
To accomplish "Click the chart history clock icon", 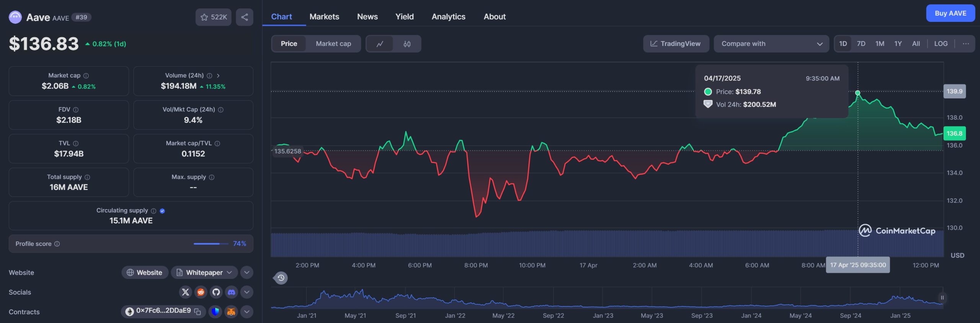I will pos(281,278).
